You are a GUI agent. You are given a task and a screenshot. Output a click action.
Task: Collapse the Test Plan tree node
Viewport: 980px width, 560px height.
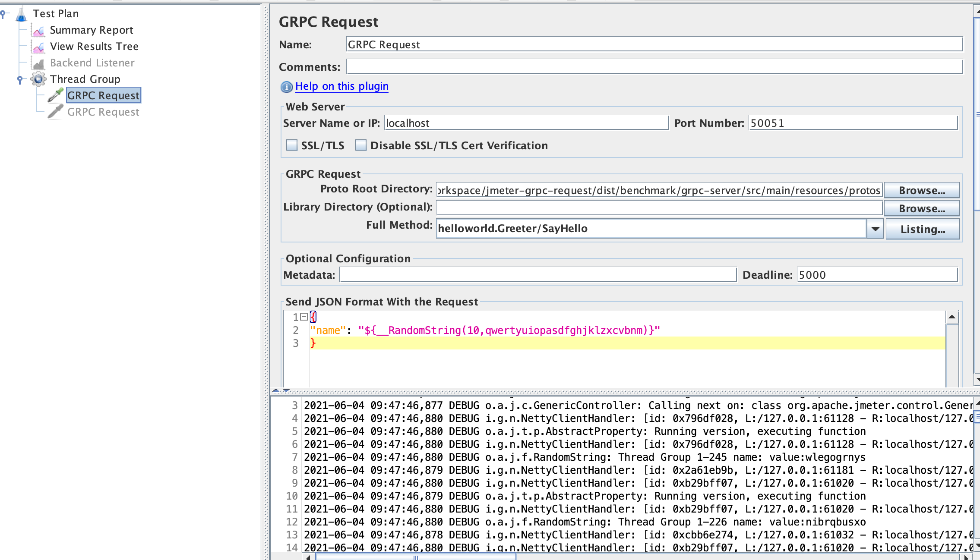[x=3, y=14]
